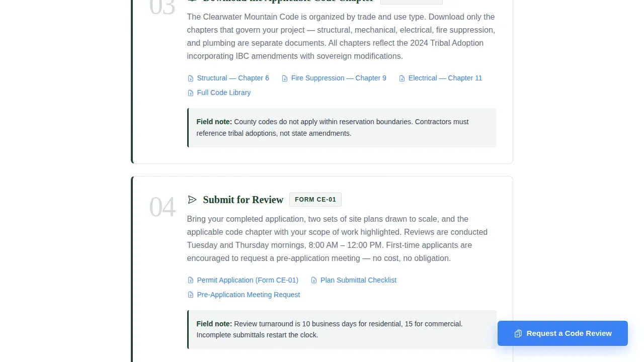Click the Fire Suppression Chapter 9 file icon
Viewport: 644px width, 362px height.
point(285,78)
